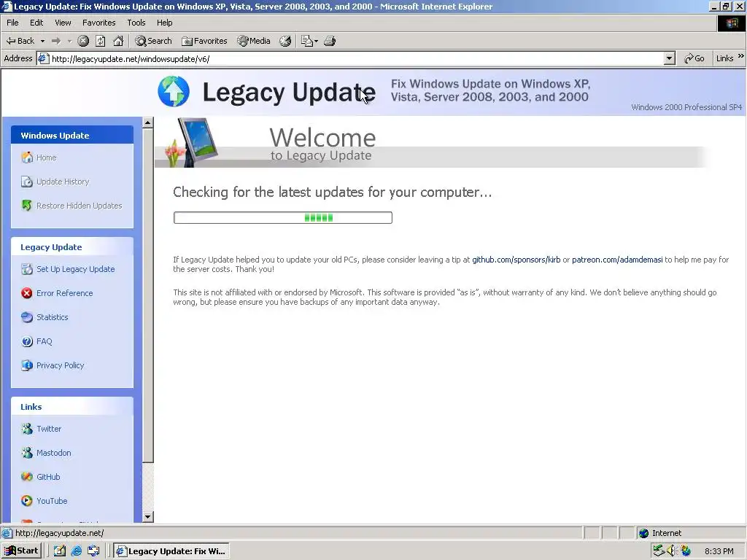Click the Go button

pyautogui.click(x=694, y=58)
